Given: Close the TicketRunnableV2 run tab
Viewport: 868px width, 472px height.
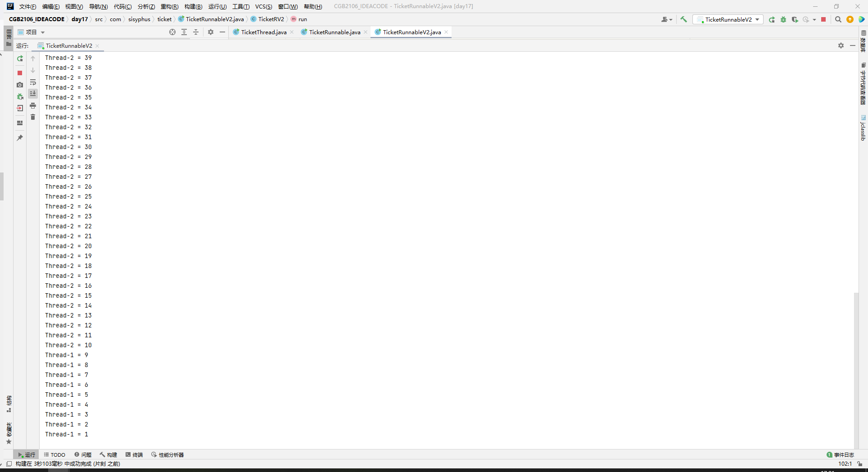Looking at the screenshot, I should 97,45.
